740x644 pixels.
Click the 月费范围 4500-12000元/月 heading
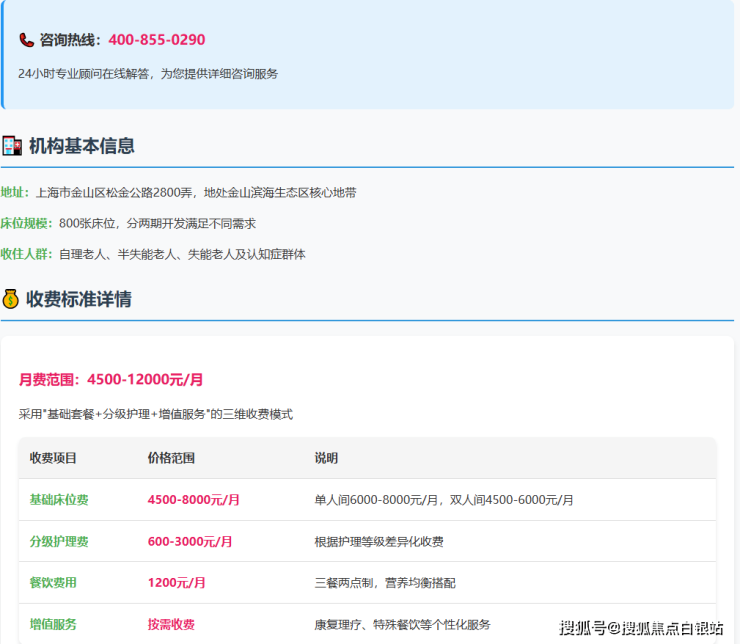point(111,380)
